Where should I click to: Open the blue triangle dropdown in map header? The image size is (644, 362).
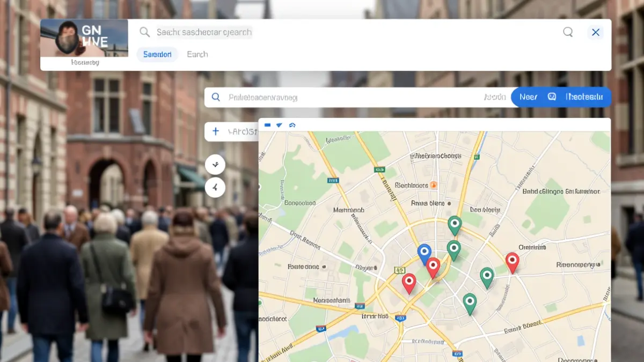(x=279, y=125)
